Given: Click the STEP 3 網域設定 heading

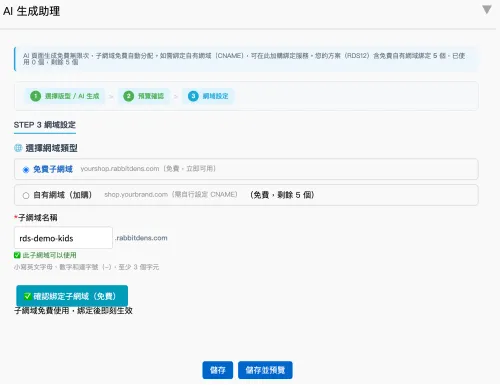Looking at the screenshot, I should pyautogui.click(x=45, y=125).
